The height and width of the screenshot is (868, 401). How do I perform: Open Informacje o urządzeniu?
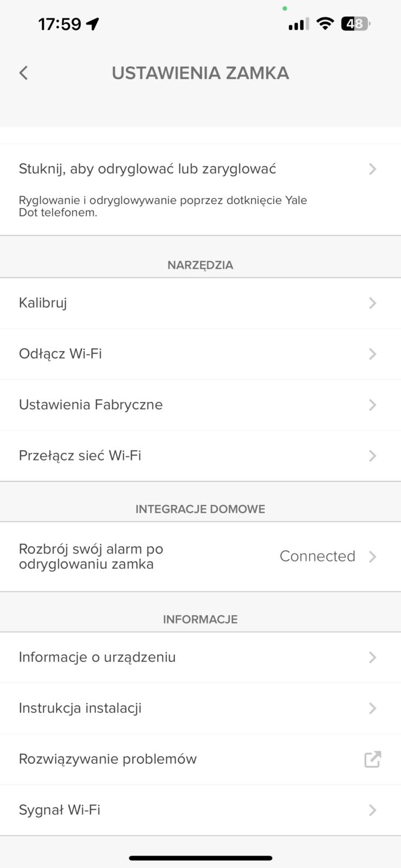pos(98,658)
